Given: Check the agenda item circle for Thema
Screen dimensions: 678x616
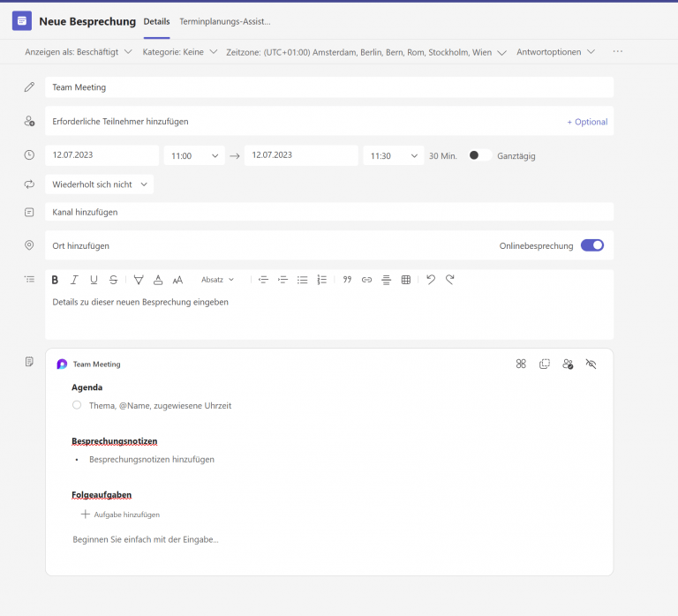Looking at the screenshot, I should click(77, 405).
